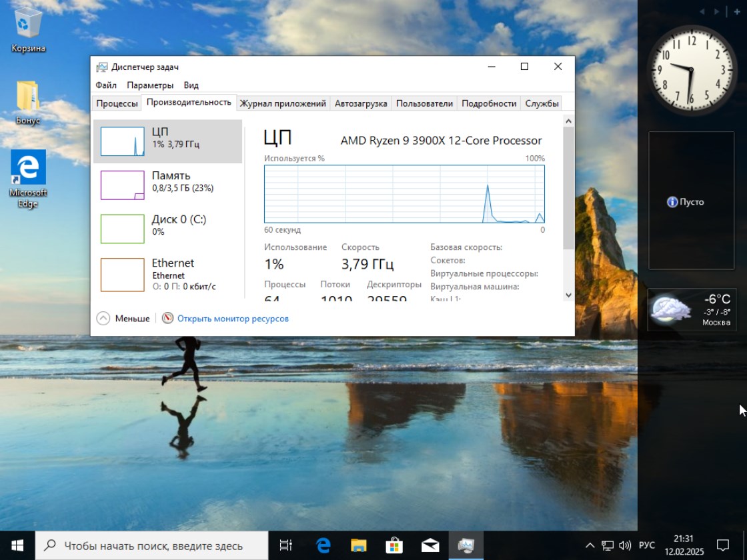
Task: Switch to the Автозагрузка tab
Action: pyautogui.click(x=361, y=103)
